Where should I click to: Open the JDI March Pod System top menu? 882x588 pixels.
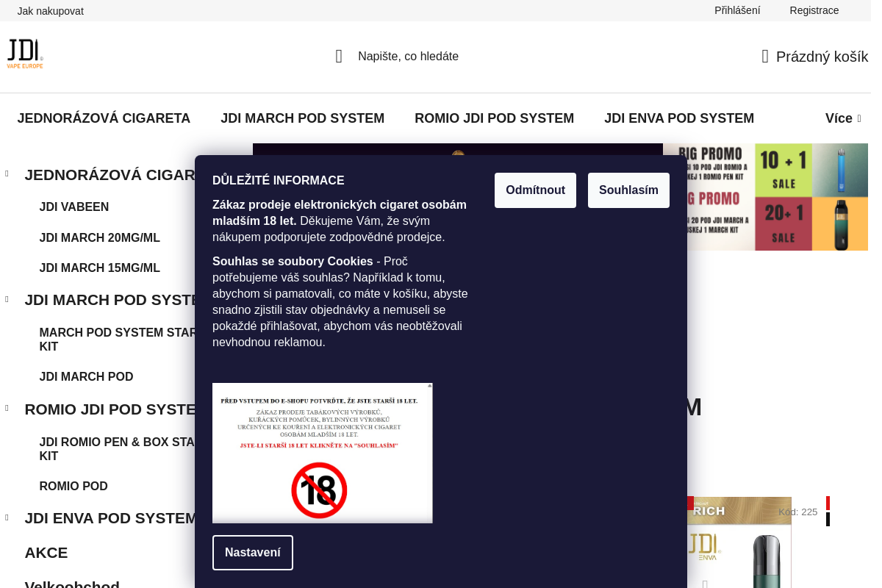[x=302, y=118]
